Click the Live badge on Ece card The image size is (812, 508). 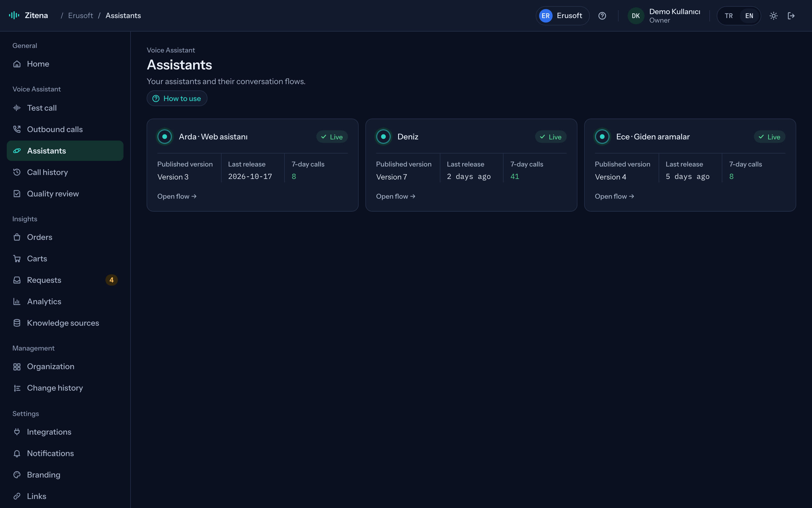tap(769, 137)
